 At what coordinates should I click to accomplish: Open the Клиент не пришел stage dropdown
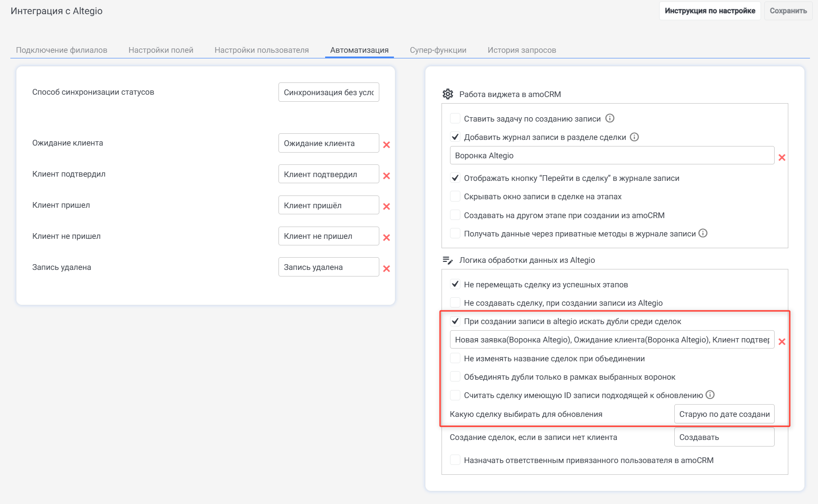coord(329,236)
